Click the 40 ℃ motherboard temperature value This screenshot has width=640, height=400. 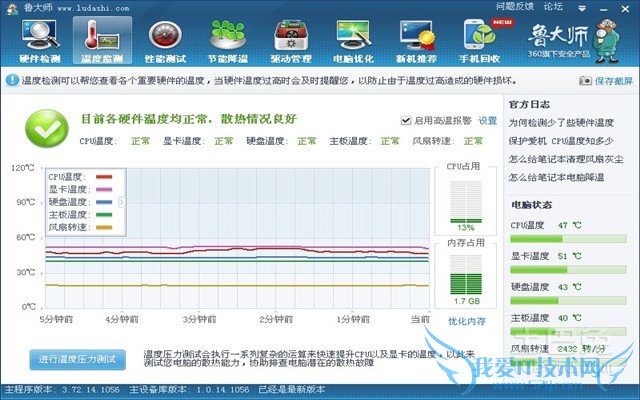click(x=570, y=318)
